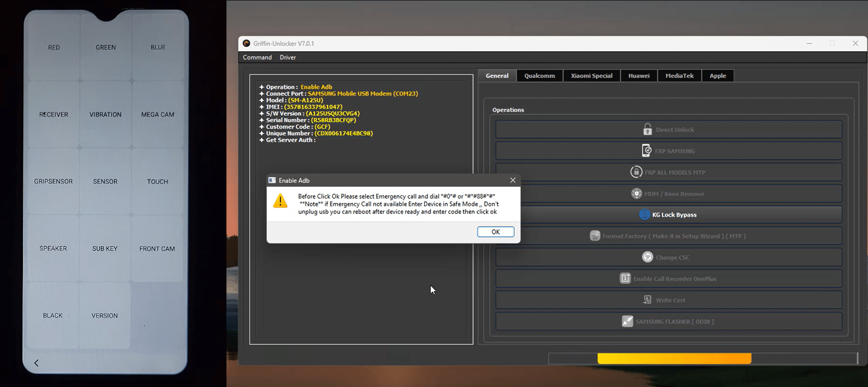The image size is (868, 387).
Task: Click the SAMSUNG FLASHER ODIN icon
Action: pos(627,321)
